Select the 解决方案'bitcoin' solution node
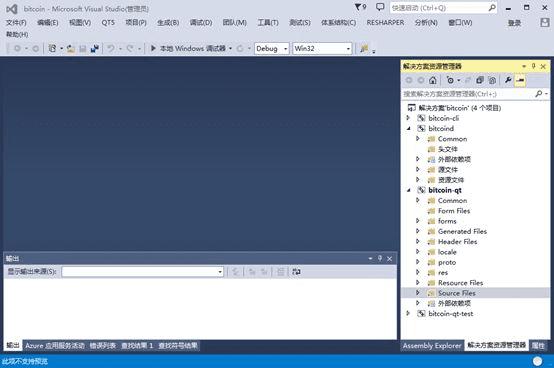 [x=459, y=108]
